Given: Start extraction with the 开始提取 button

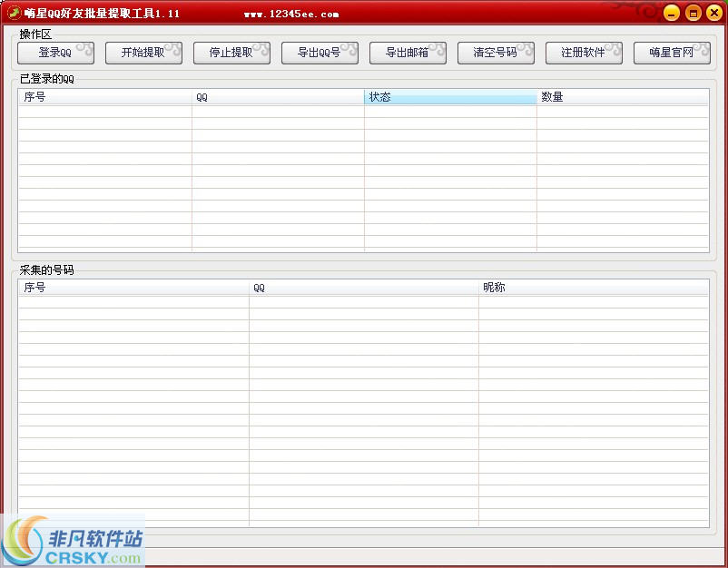Looking at the screenshot, I should click(143, 53).
